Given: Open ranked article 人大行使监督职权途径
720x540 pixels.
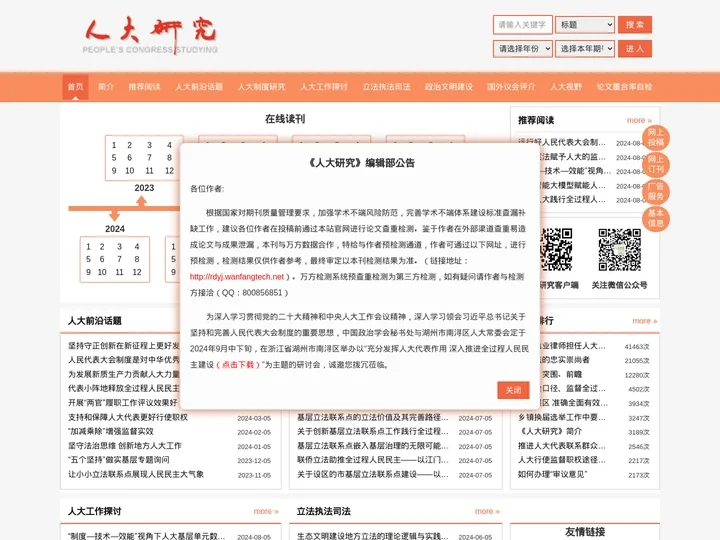Looking at the screenshot, I should pyautogui.click(x=562, y=460).
